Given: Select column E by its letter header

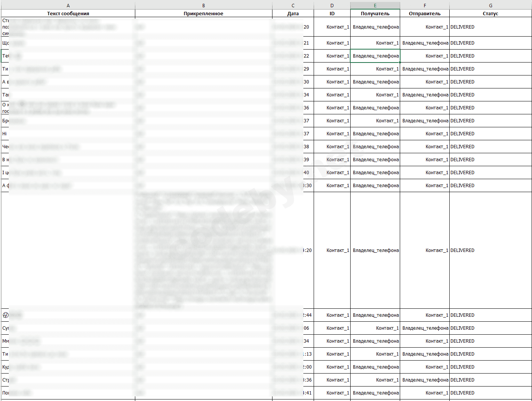Looking at the screenshot, I should (x=375, y=5).
